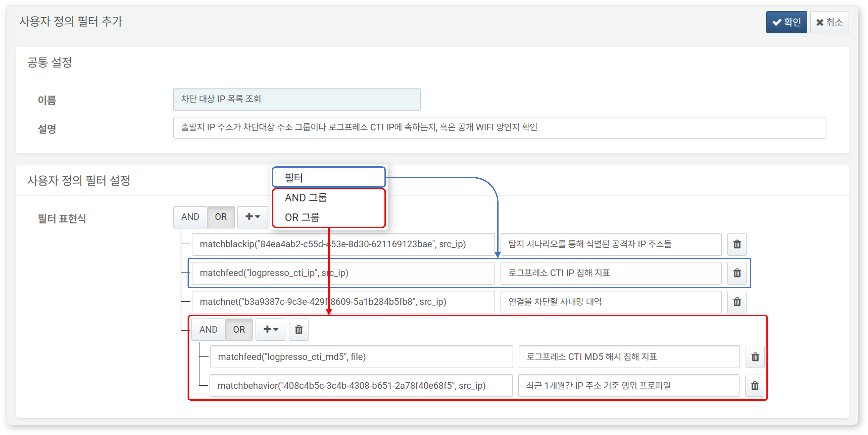The height and width of the screenshot is (435, 868).
Task: Edit the 이름 name field
Action: [x=297, y=99]
